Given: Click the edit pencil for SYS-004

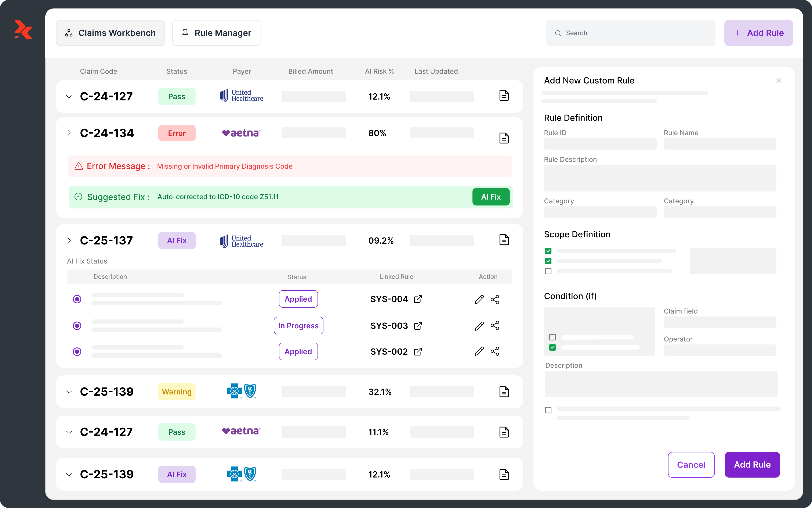Looking at the screenshot, I should (479, 299).
